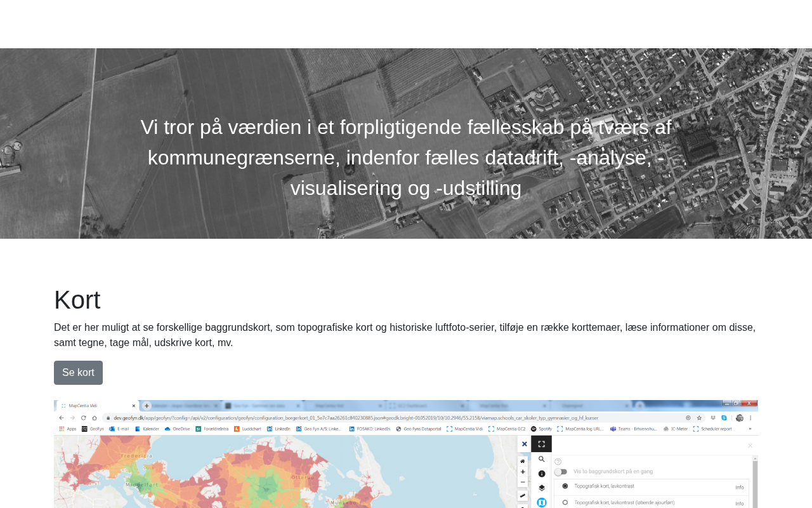Image resolution: width=812 pixels, height=508 pixels.
Task: Go to the map home extent icon
Action: (x=523, y=461)
